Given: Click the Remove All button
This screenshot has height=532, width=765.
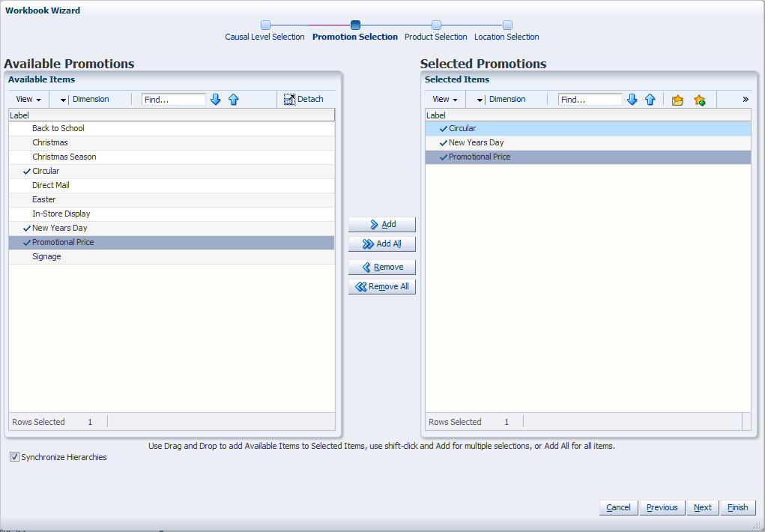Looking at the screenshot, I should (x=382, y=286).
